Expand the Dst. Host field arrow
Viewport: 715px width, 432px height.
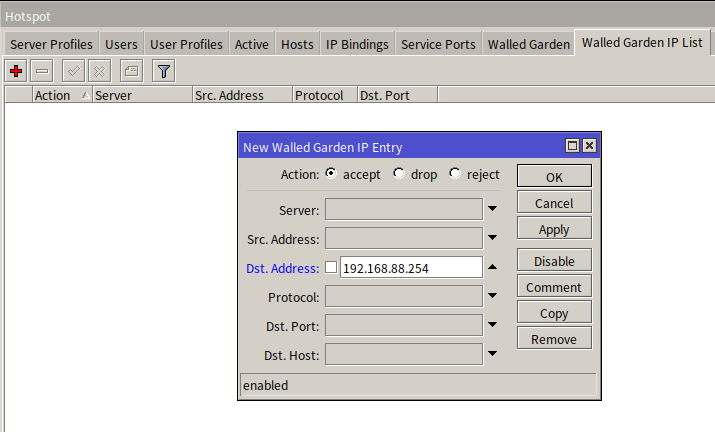click(493, 354)
